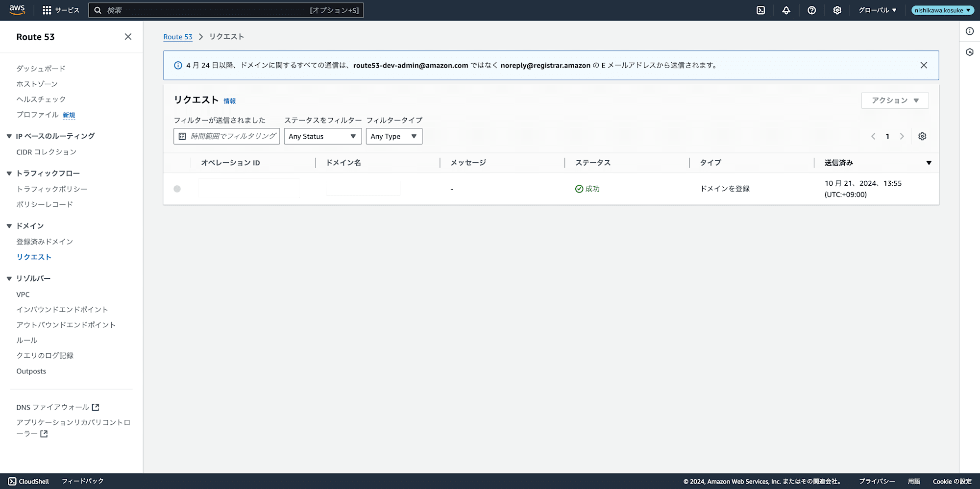Open the Any Status filter dropdown
980x489 pixels.
[x=322, y=136]
